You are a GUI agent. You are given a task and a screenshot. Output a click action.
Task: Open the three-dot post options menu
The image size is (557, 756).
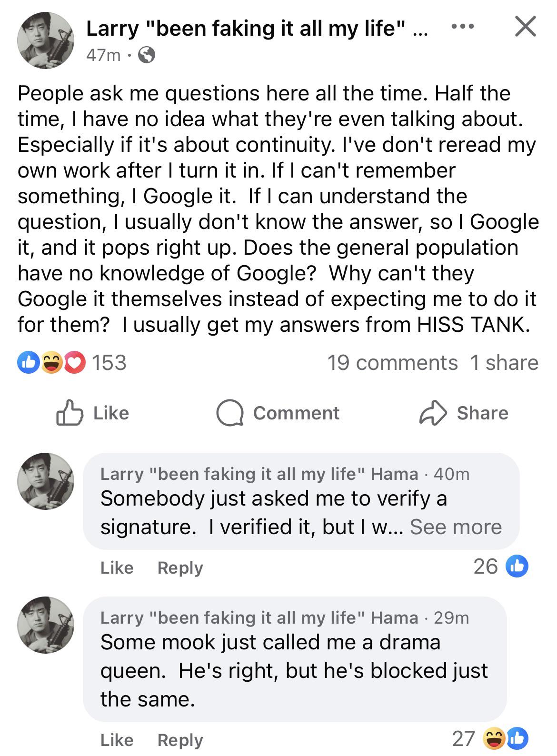pyautogui.click(x=462, y=27)
